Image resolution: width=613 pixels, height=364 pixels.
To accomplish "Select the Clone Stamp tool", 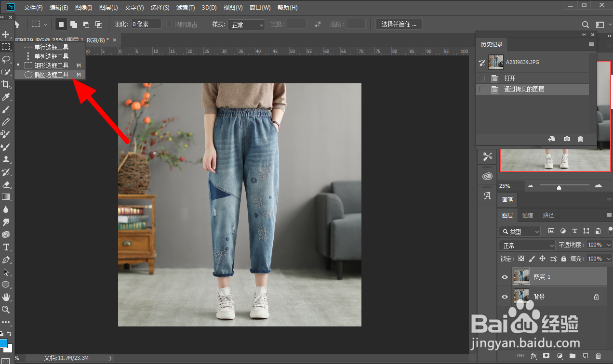I will [x=6, y=159].
